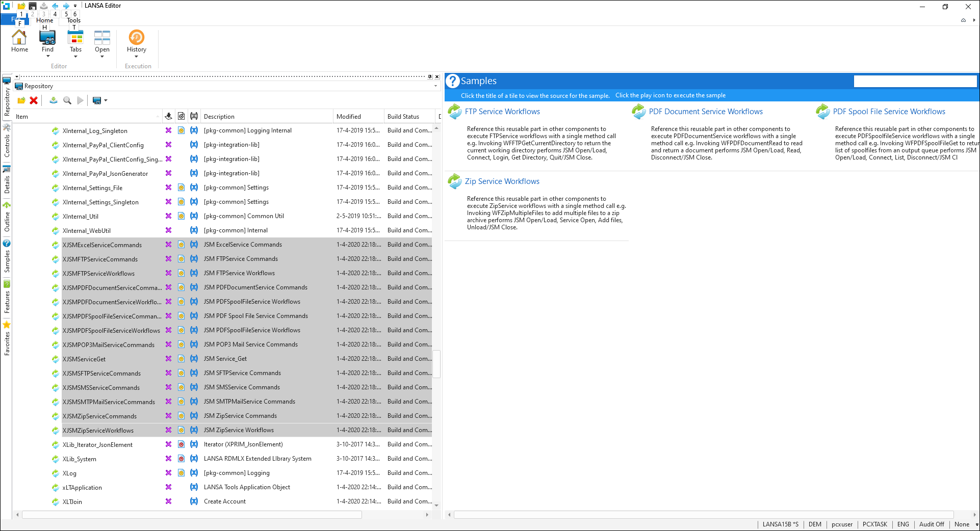Switch to the Tools ribbon tab

click(x=74, y=20)
